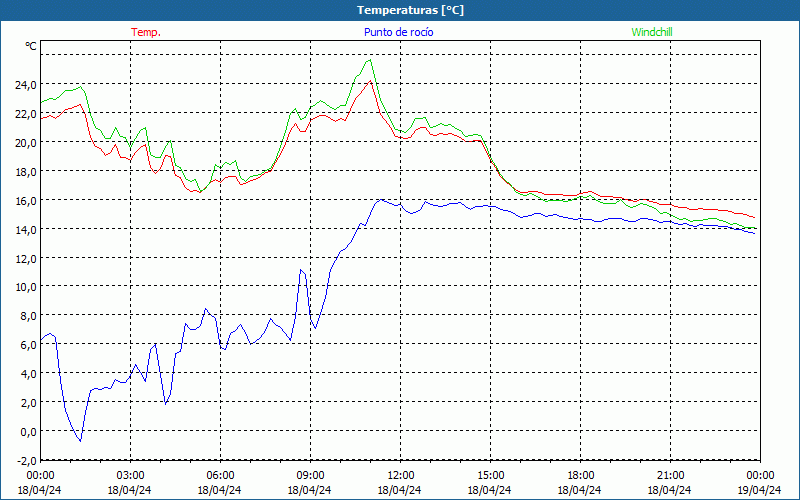Click the 21:00 time axis label
Screen dimensions: 800x500
[670, 476]
